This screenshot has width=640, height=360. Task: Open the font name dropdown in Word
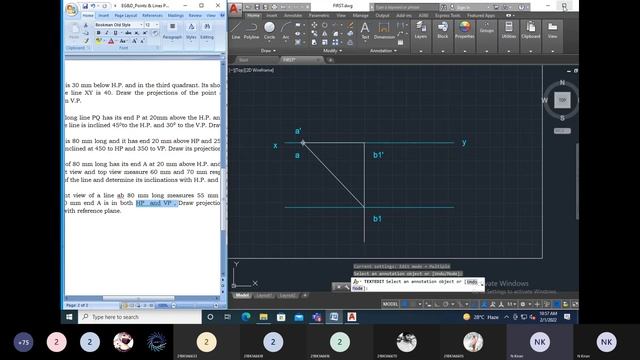pos(141,25)
